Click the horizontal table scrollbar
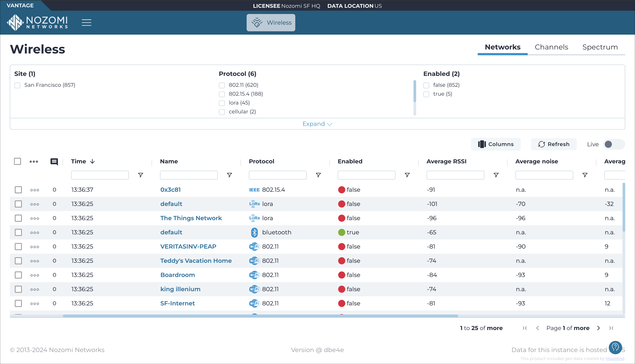 (x=260, y=316)
